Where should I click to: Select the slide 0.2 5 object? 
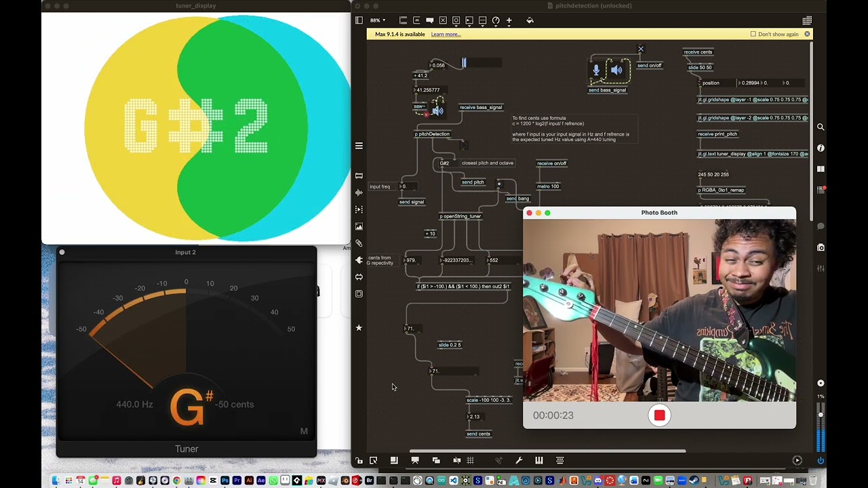(450, 345)
